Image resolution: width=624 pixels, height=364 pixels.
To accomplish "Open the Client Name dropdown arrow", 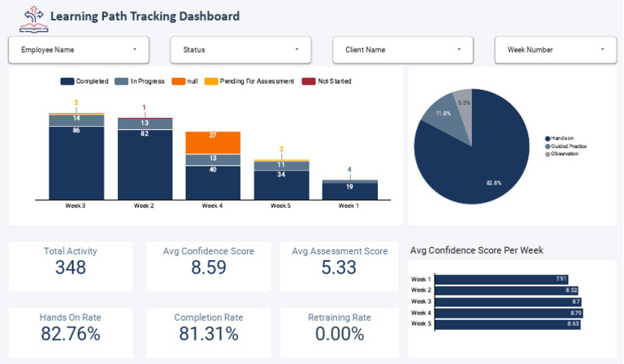I will 459,50.
